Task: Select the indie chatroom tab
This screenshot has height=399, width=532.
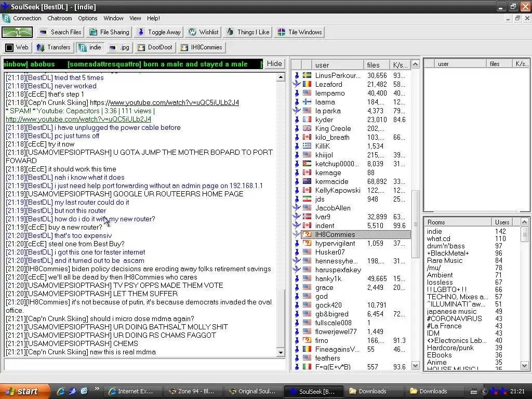Action: [x=90, y=47]
